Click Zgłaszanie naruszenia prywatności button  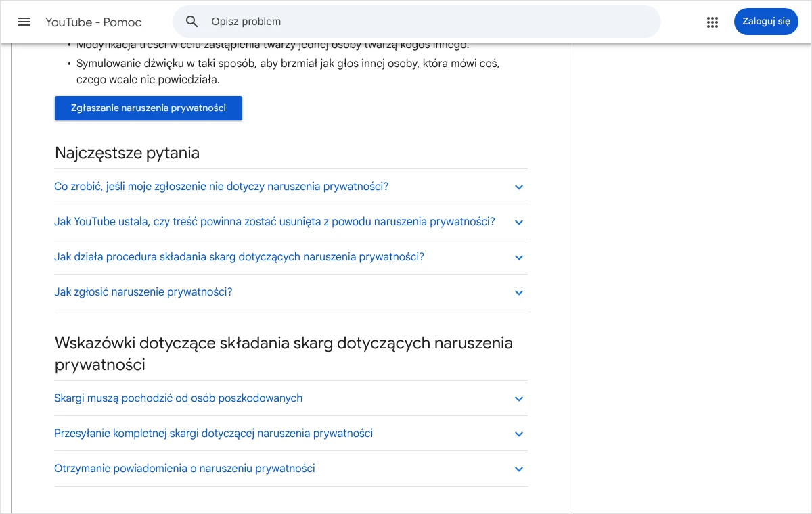(148, 108)
